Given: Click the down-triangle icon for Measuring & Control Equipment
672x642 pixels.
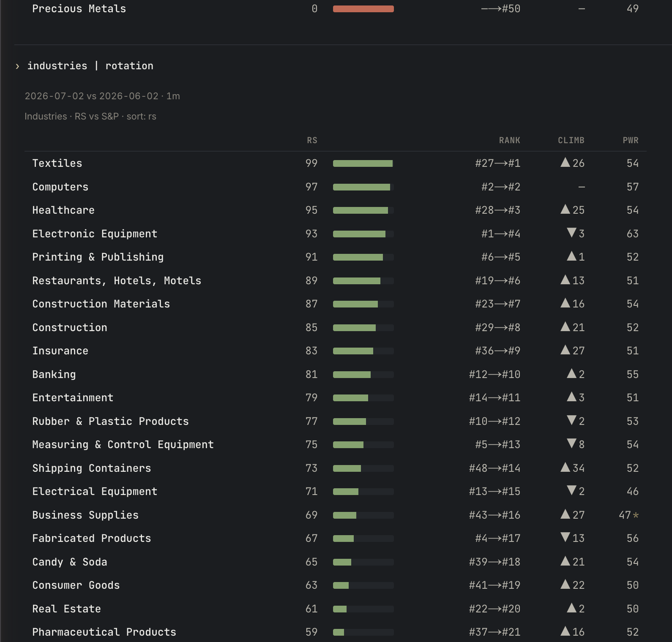Looking at the screenshot, I should point(571,443).
